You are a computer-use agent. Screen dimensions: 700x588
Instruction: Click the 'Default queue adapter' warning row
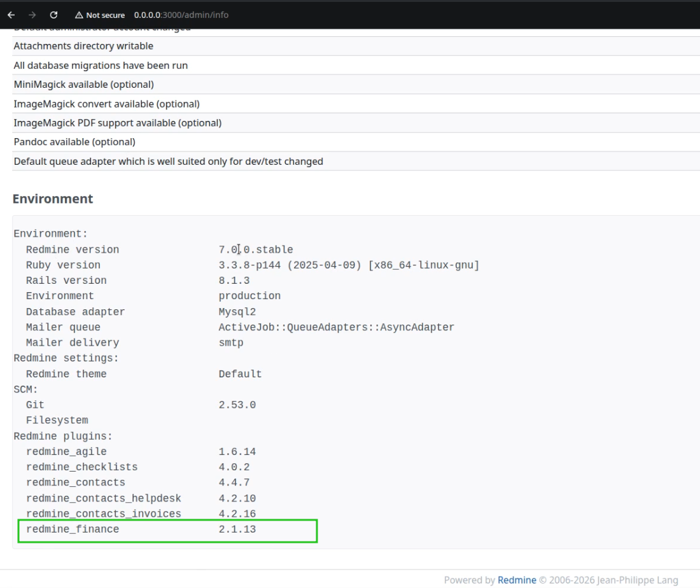(x=356, y=161)
